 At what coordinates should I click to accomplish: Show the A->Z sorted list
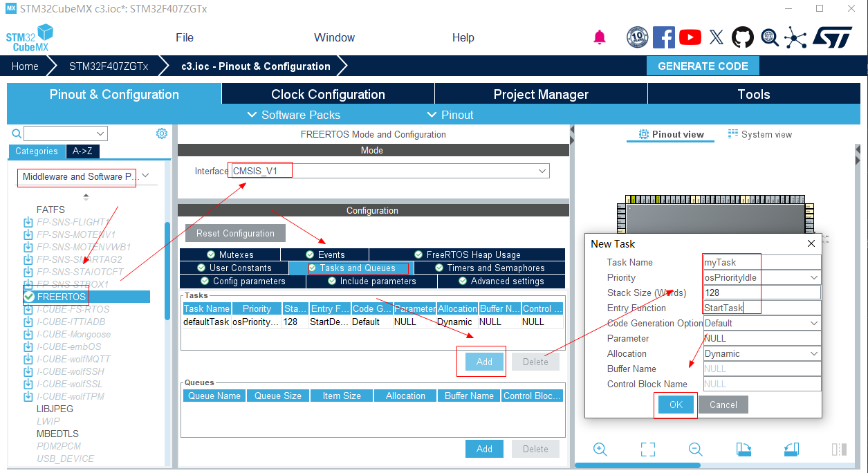(x=82, y=151)
